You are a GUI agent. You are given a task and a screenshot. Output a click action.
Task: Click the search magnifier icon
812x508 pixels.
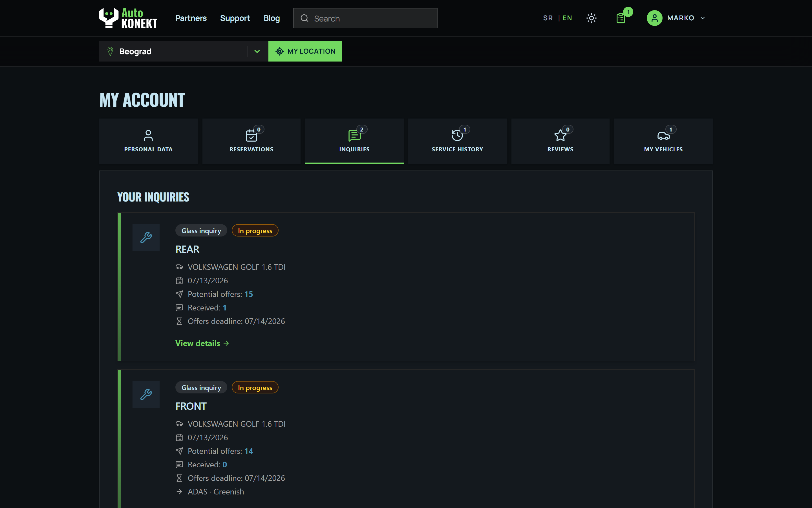click(304, 18)
